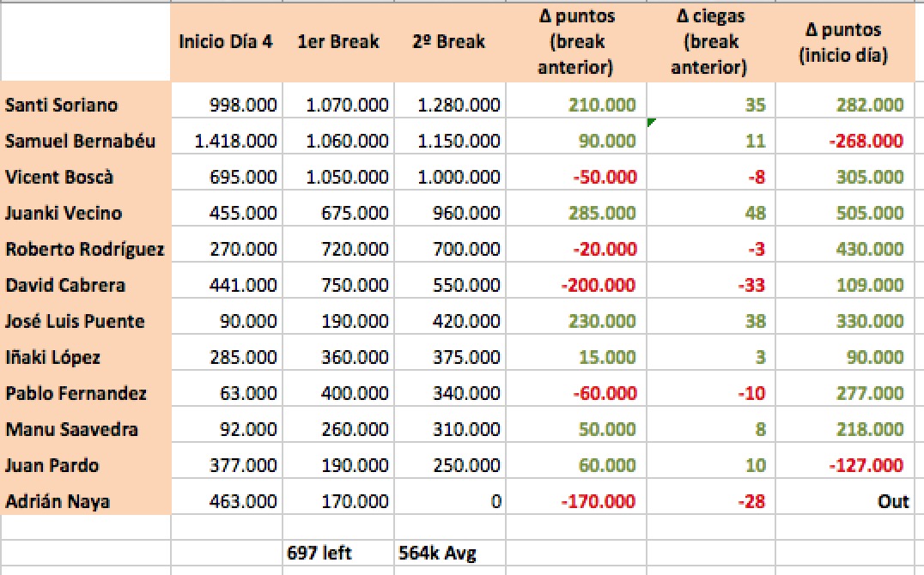Click the red -268.000 value cell
924x575 pixels.
[x=845, y=141]
